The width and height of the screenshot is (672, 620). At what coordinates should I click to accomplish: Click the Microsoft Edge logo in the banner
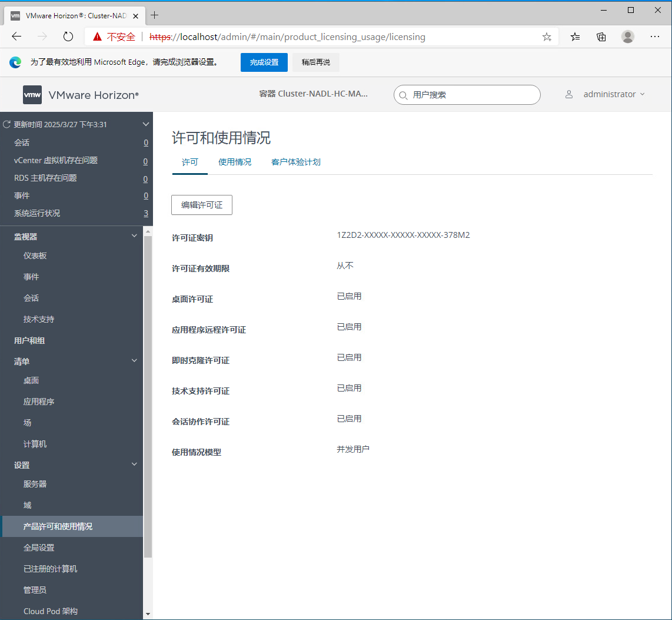tap(15, 62)
